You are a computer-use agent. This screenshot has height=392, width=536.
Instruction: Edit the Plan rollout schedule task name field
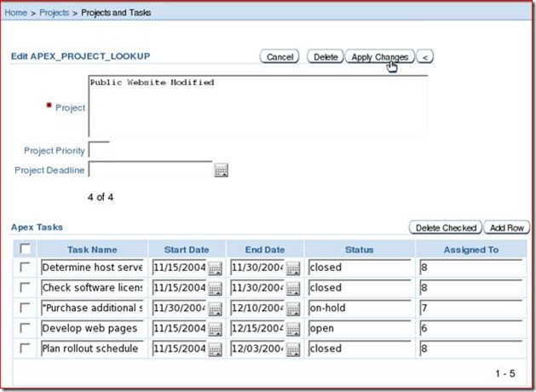point(92,349)
